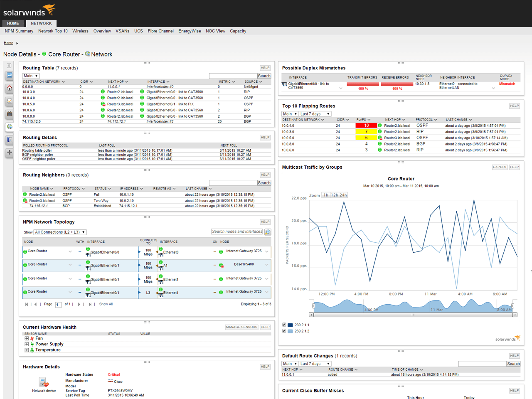The width and height of the screenshot is (532, 399).
Task: Click the topology search magnifier icon
Action: (x=268, y=232)
